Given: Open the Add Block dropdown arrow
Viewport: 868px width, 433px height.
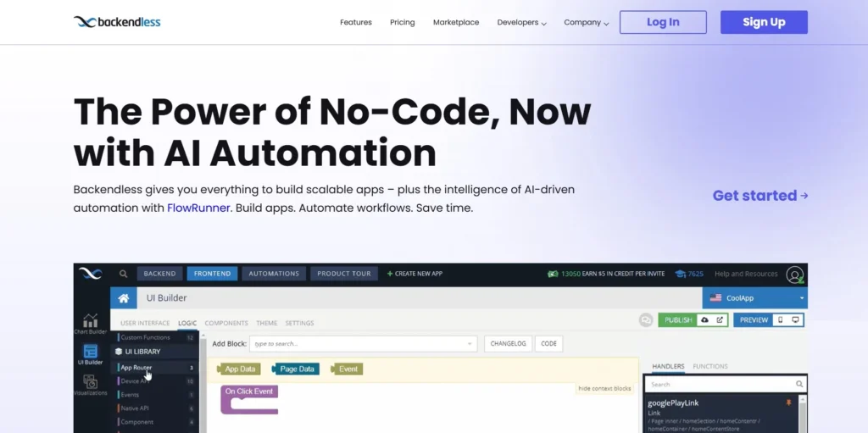Looking at the screenshot, I should (x=470, y=344).
